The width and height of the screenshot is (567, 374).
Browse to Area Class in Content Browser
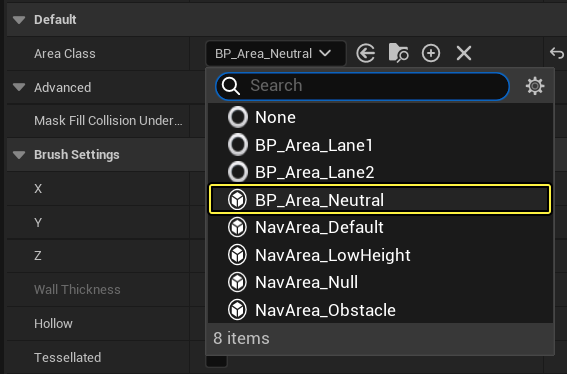(398, 54)
